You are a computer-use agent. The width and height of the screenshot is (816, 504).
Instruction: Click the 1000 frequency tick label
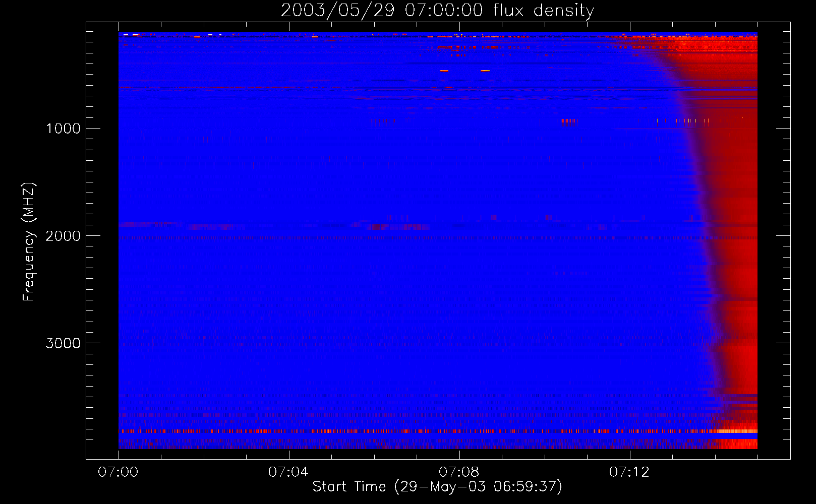[x=63, y=129]
